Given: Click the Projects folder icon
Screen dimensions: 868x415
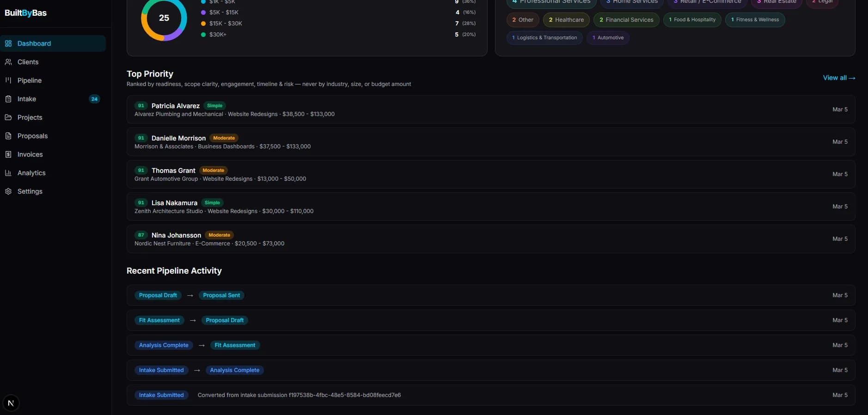Looking at the screenshot, I should click(x=8, y=117).
